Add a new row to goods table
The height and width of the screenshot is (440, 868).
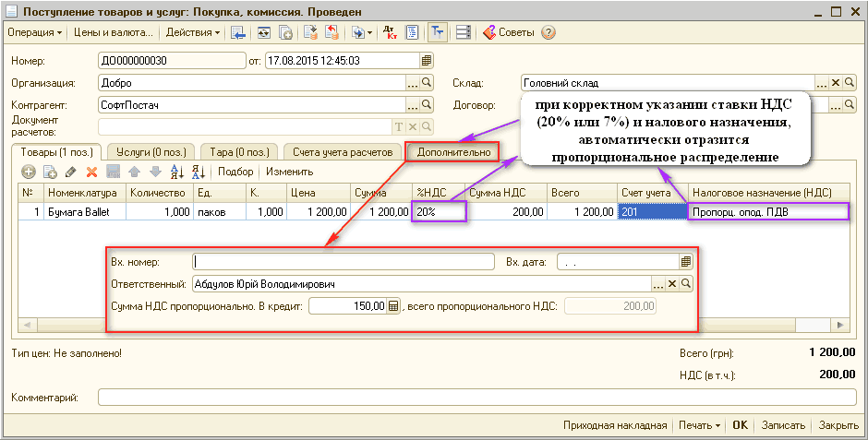point(29,172)
